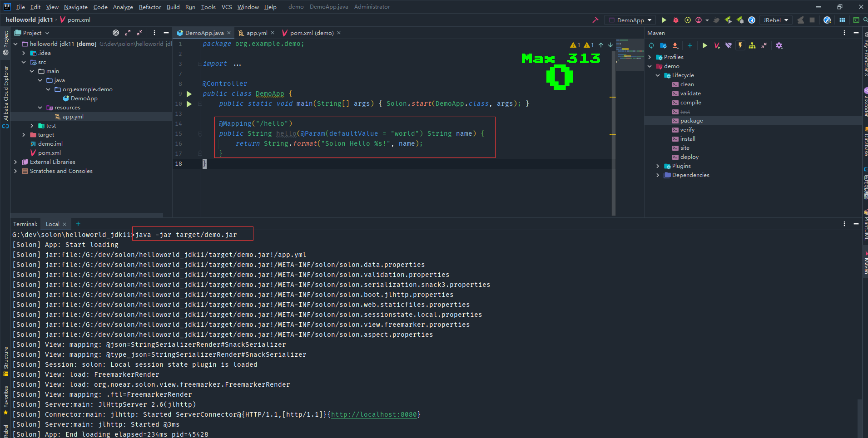The image size is (868, 438).
Task: Expand the .idea folder
Action: coord(24,53)
